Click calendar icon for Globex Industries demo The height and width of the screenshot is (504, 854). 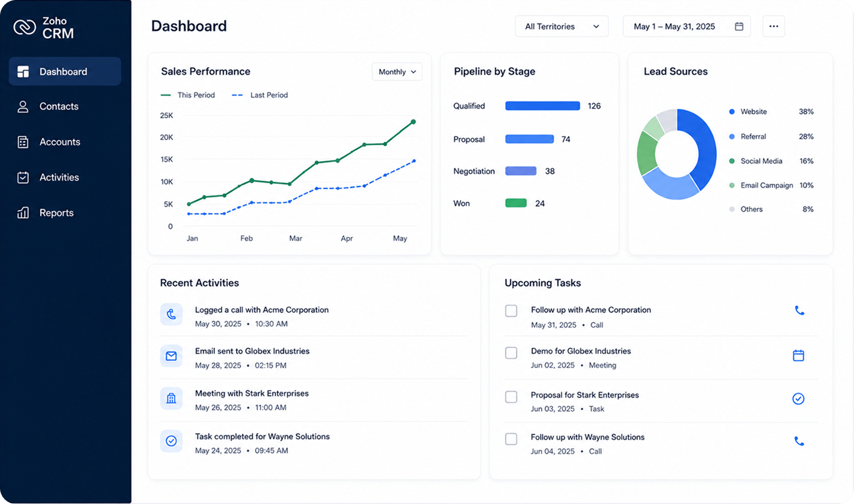pos(799,355)
